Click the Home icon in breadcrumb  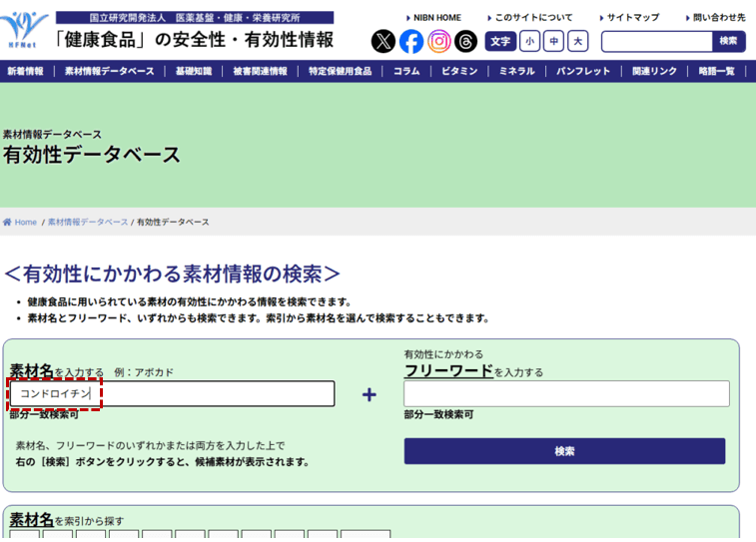click(x=8, y=223)
